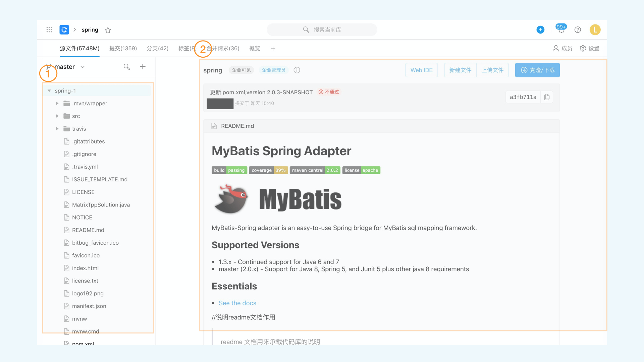
Task: Switch to 源文件(57.48M) tab
Action: [80, 48]
